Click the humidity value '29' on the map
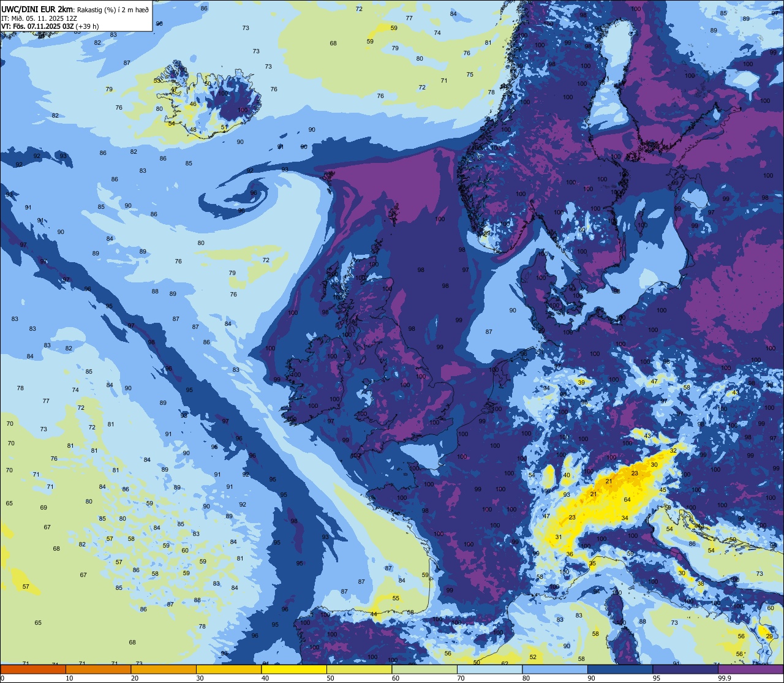The height and width of the screenshot is (683, 784). tap(769, 636)
